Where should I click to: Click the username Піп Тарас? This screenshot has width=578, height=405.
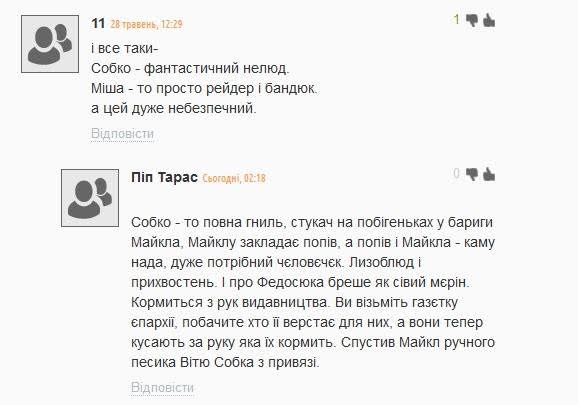point(164,178)
